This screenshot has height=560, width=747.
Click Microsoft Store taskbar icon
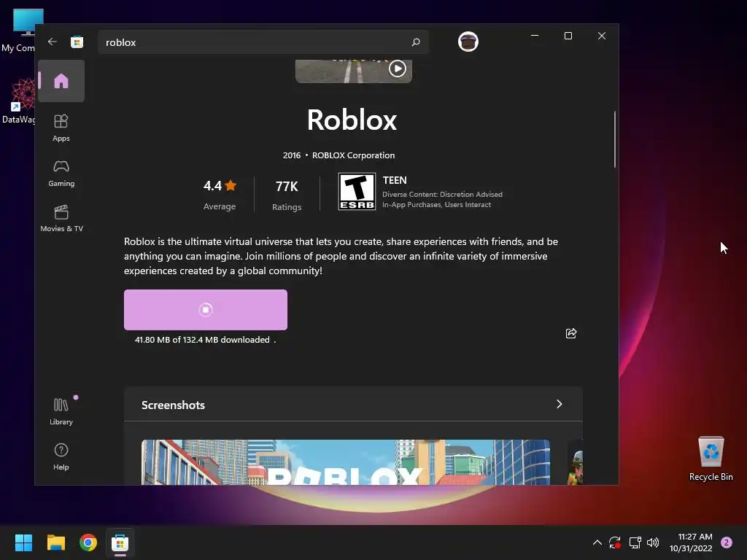click(120, 542)
